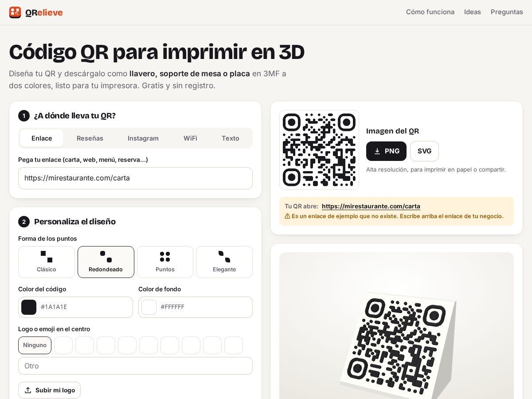Click the 'Imagen del QR' label
The height and width of the screenshot is (399, 532).
point(392,131)
